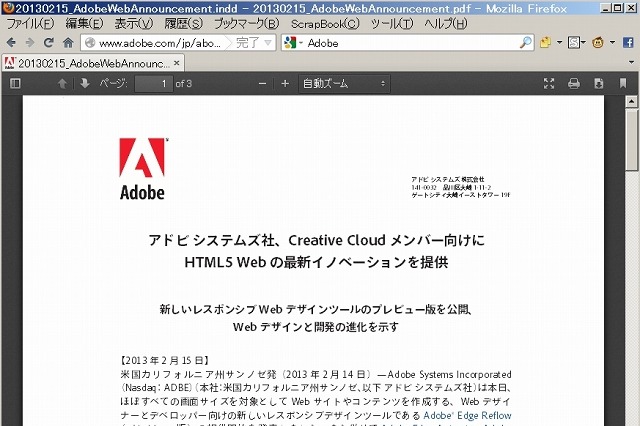Open the 表示(V) menu
This screenshot has width=640, height=426.
tap(133, 24)
